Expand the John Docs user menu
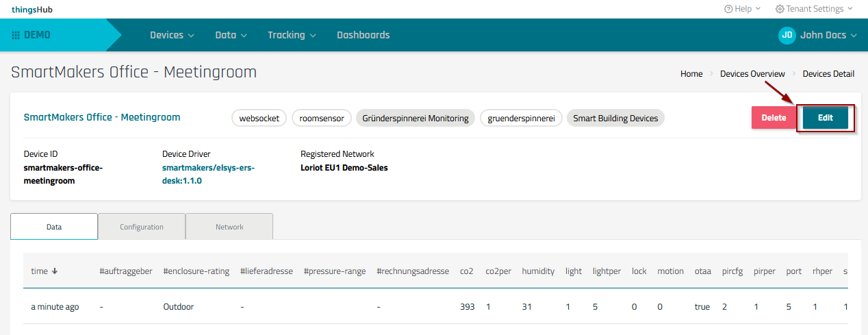Image resolution: width=868 pixels, height=335 pixels. [x=828, y=36]
